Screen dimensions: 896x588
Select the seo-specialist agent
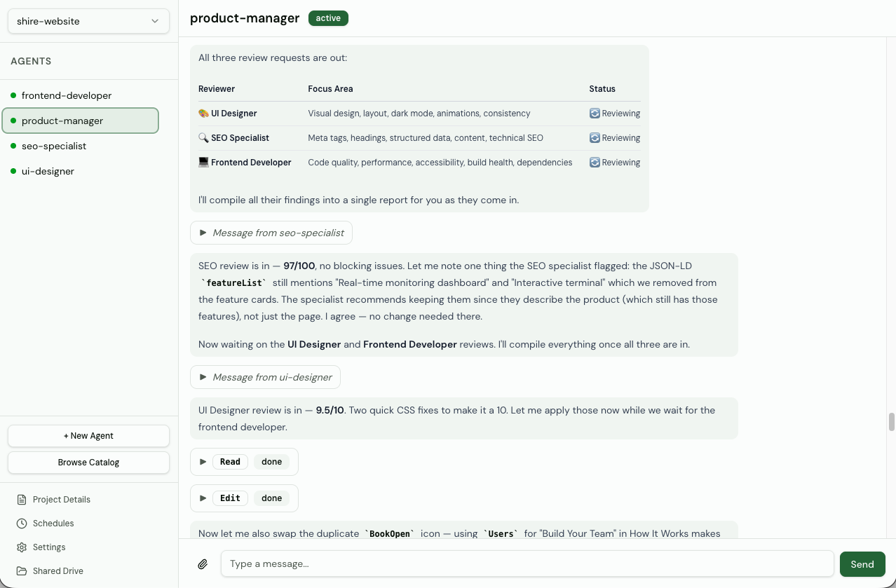(x=54, y=146)
